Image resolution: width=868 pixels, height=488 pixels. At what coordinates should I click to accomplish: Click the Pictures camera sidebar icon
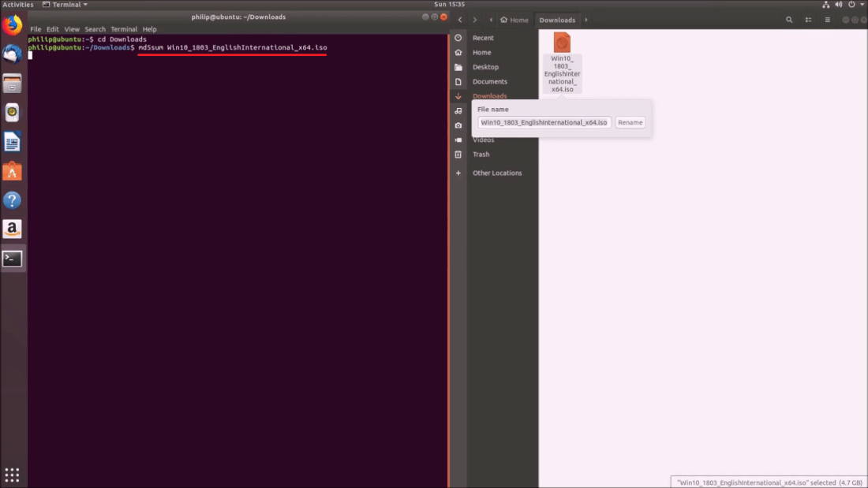click(458, 125)
